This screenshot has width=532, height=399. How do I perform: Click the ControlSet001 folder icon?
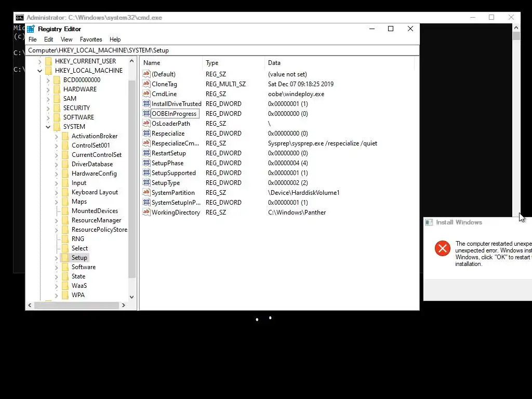click(65, 145)
